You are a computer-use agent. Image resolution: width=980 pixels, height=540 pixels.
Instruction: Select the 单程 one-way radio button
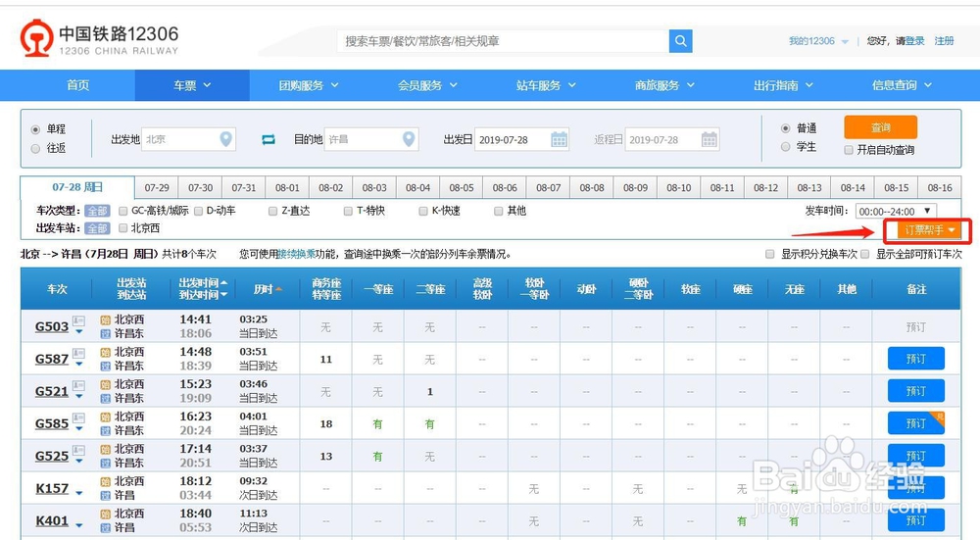[x=35, y=129]
